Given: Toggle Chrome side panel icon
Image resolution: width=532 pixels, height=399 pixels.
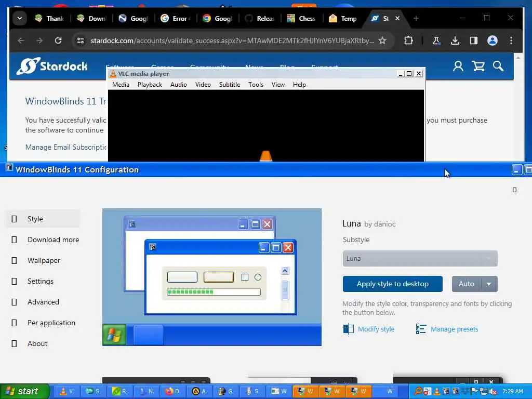Looking at the screenshot, I should point(474,41).
